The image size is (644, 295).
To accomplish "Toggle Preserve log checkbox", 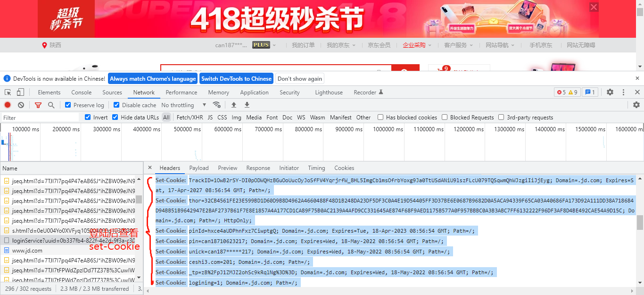I will (x=68, y=105).
